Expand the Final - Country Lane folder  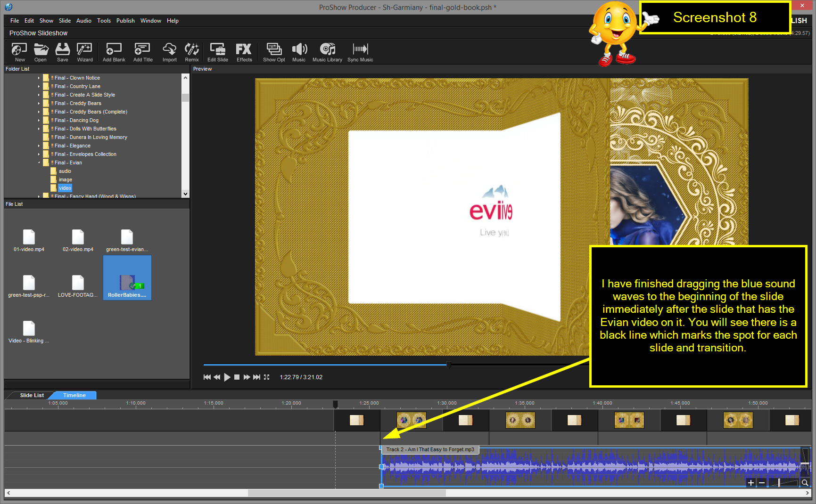coord(39,87)
